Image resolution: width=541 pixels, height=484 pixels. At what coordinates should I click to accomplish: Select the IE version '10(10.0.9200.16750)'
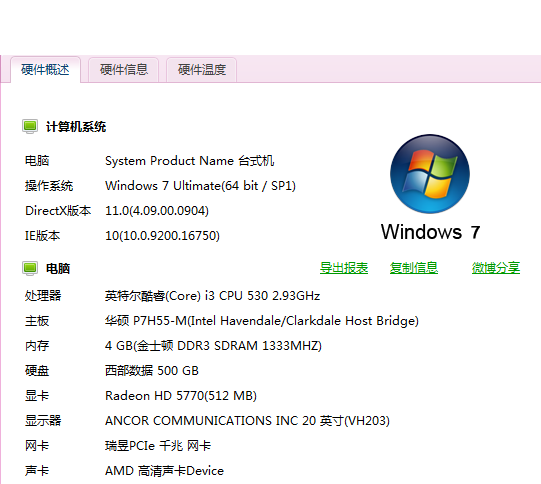[x=162, y=236]
